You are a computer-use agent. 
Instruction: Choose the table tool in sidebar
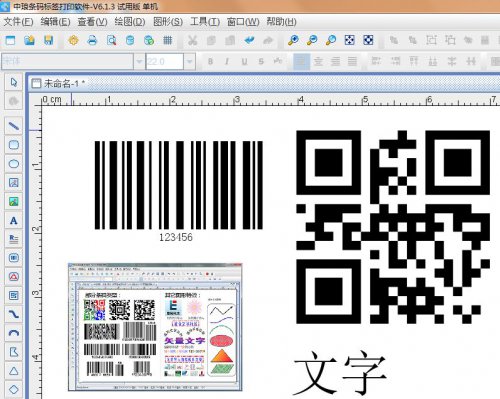click(x=14, y=295)
